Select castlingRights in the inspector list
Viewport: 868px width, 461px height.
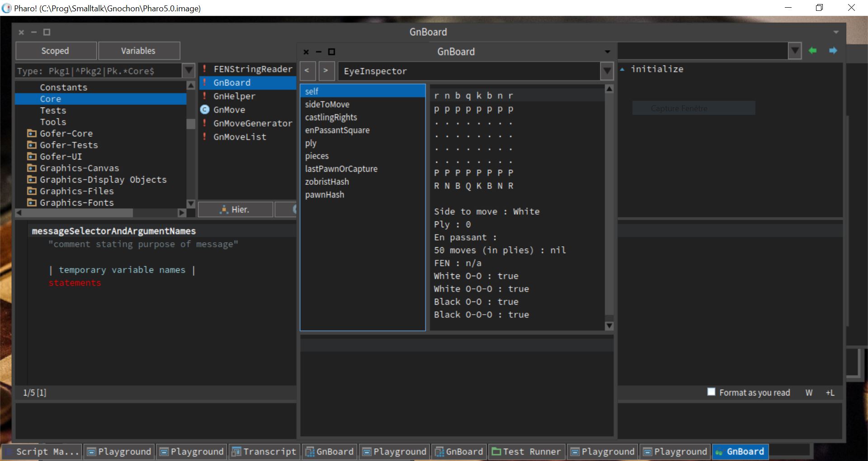coord(331,118)
